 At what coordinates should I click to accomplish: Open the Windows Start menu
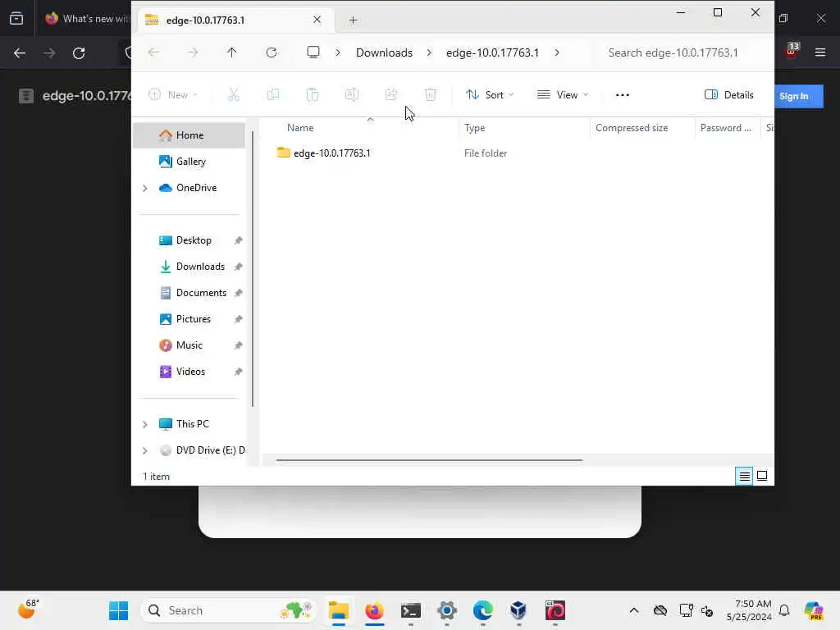point(118,610)
